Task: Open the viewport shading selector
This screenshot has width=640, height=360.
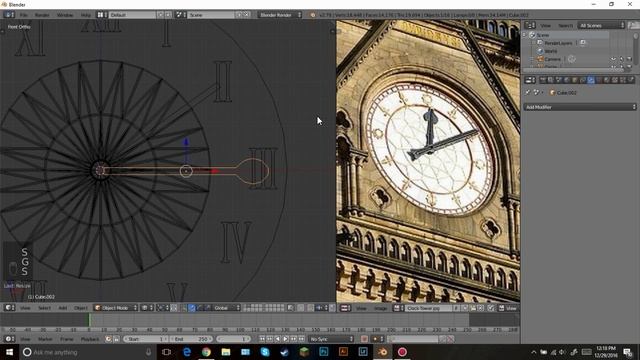Action: coord(147,308)
